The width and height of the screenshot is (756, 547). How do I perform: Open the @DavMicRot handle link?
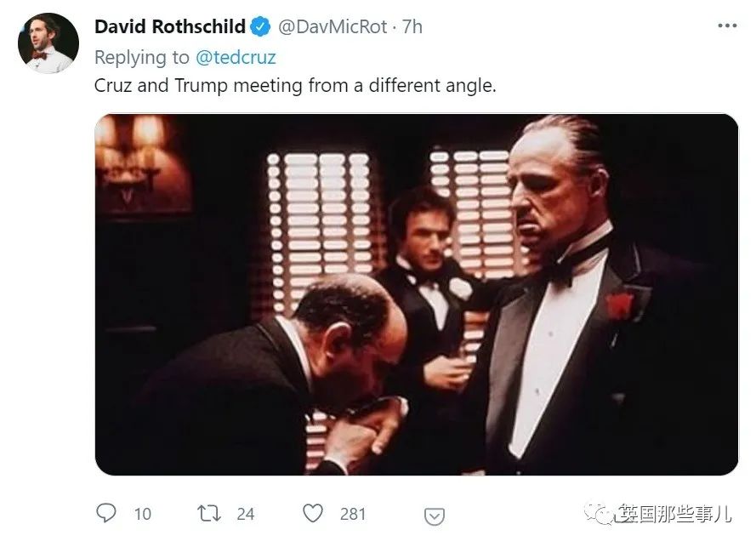click(x=333, y=27)
